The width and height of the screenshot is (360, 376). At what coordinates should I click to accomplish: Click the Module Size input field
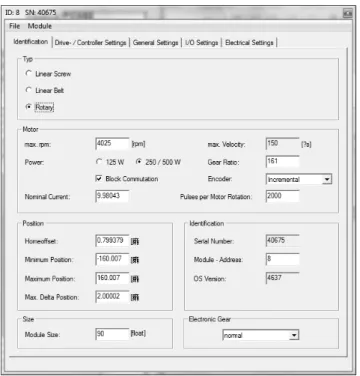tap(112, 334)
